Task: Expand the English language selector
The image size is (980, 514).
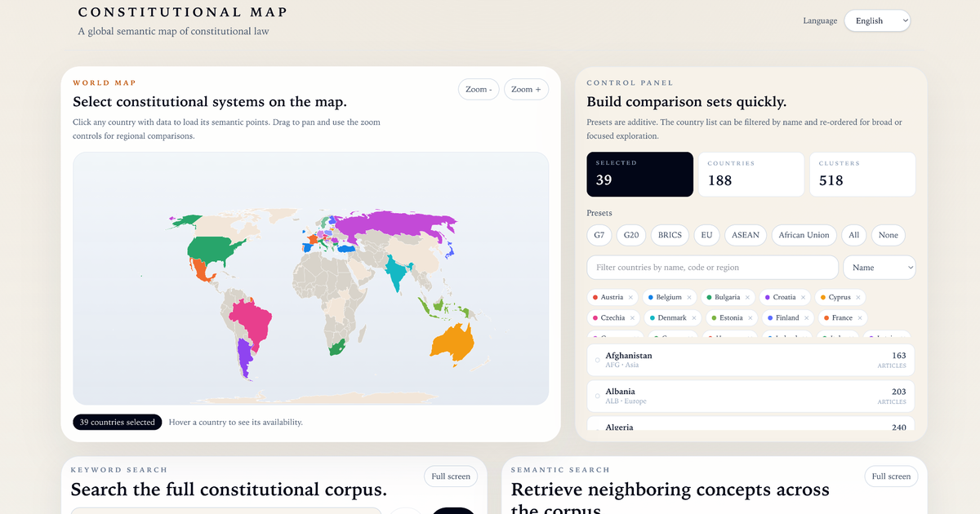Action: click(x=877, y=20)
